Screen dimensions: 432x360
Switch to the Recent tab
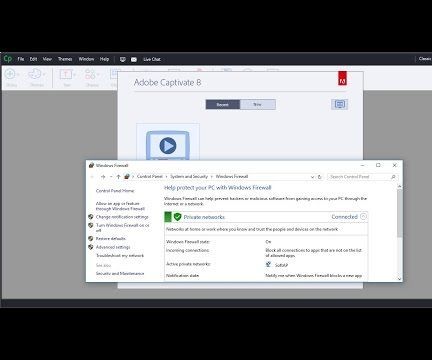click(x=223, y=105)
